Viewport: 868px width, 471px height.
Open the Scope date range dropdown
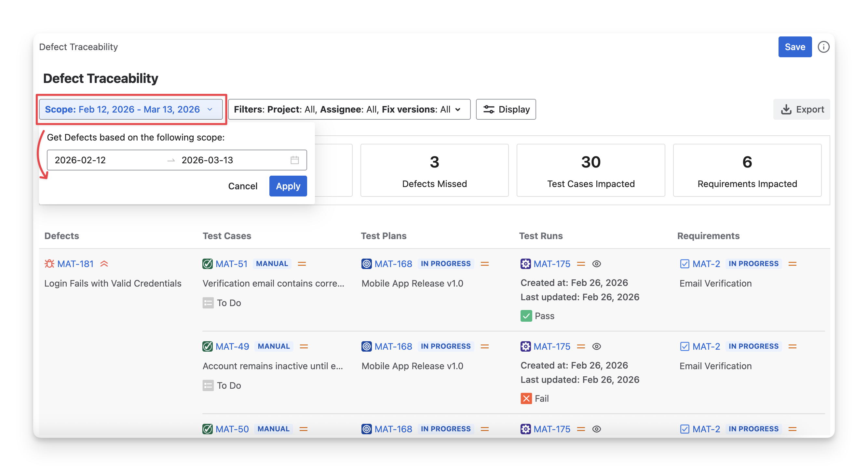(131, 109)
